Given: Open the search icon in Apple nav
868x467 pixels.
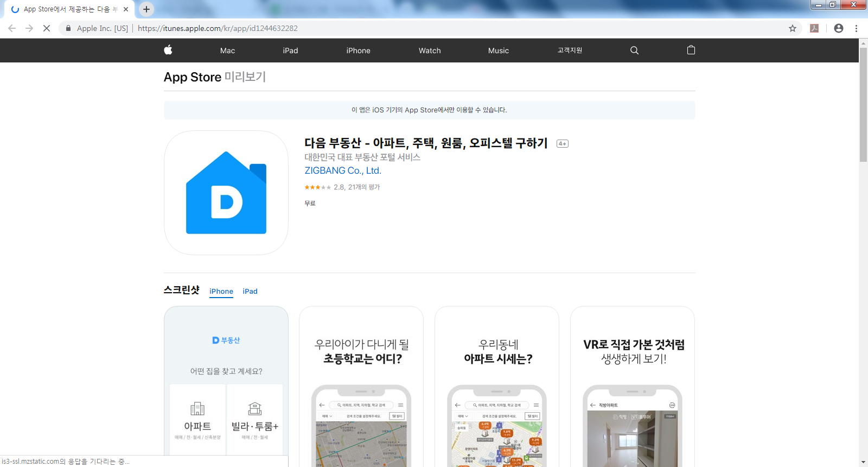Looking at the screenshot, I should 634,51.
